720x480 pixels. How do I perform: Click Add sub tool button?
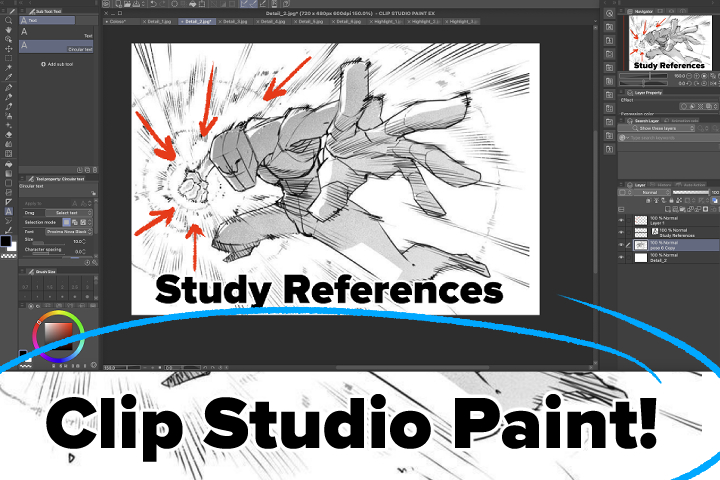pyautogui.click(x=57, y=64)
